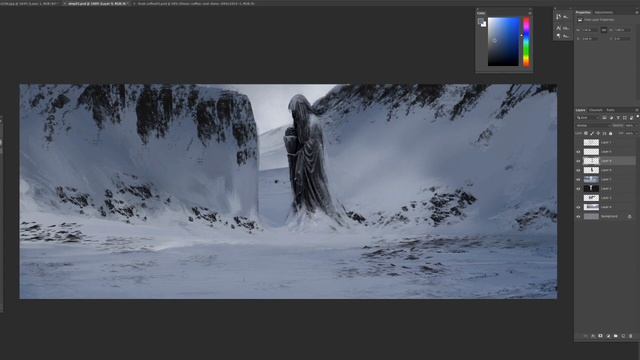Close the active document tab

point(64,3)
